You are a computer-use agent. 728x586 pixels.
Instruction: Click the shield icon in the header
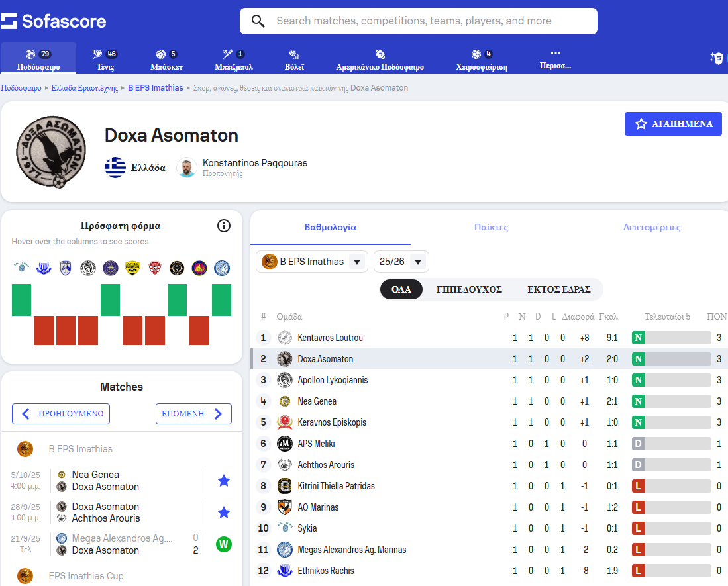point(717,58)
